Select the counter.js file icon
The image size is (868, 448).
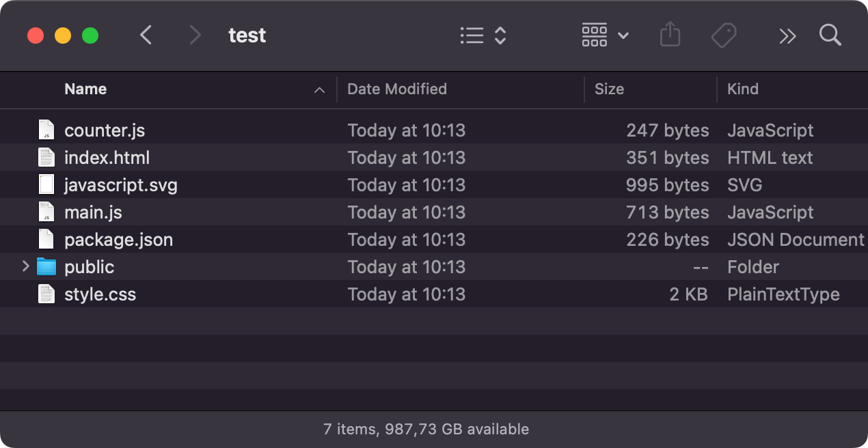coord(46,130)
